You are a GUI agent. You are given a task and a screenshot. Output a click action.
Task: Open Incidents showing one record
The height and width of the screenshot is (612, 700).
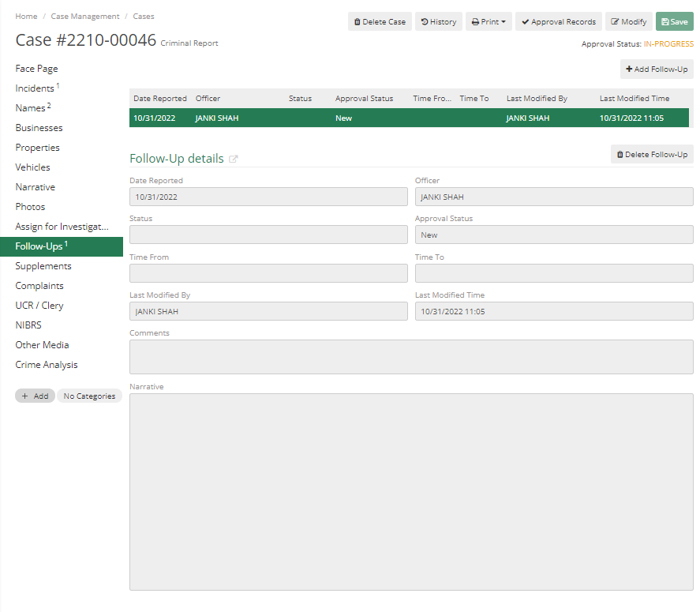pos(36,88)
